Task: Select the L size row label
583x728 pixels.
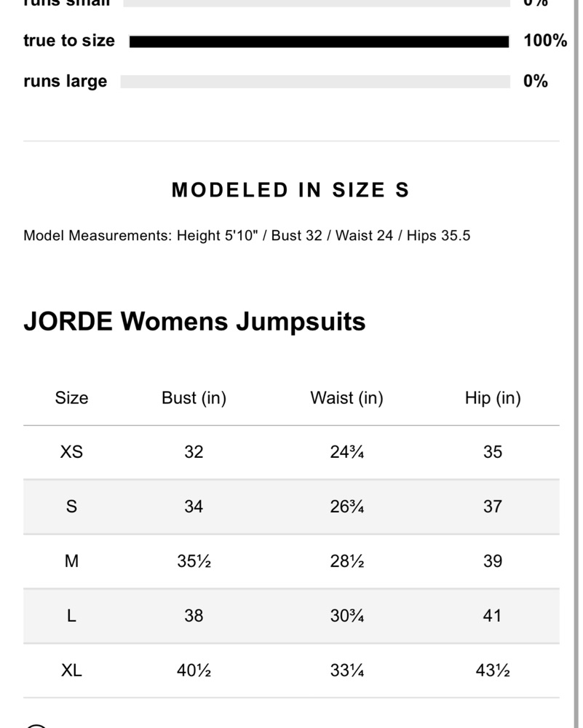Action: click(71, 616)
